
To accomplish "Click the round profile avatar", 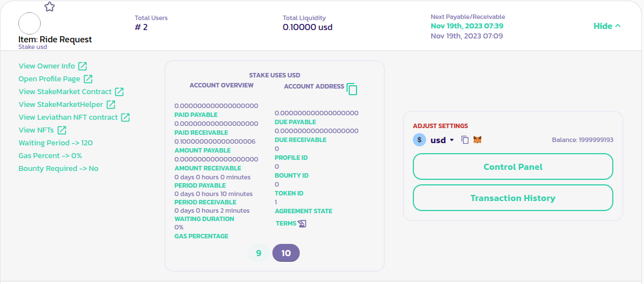I will coord(30,23).
